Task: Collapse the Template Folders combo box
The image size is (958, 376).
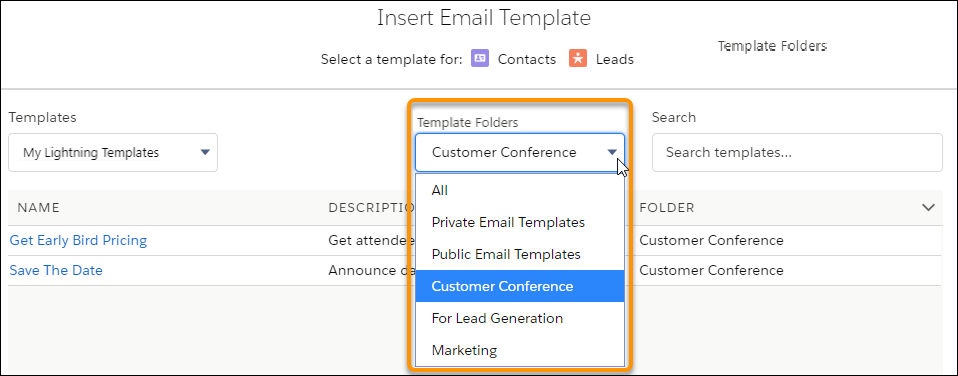Action: (x=520, y=152)
